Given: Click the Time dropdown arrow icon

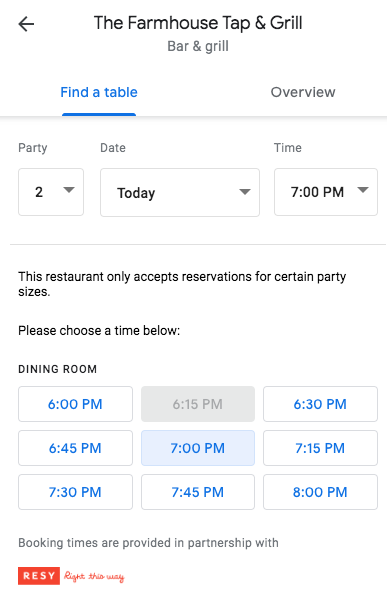Looking at the screenshot, I should click(x=363, y=190).
